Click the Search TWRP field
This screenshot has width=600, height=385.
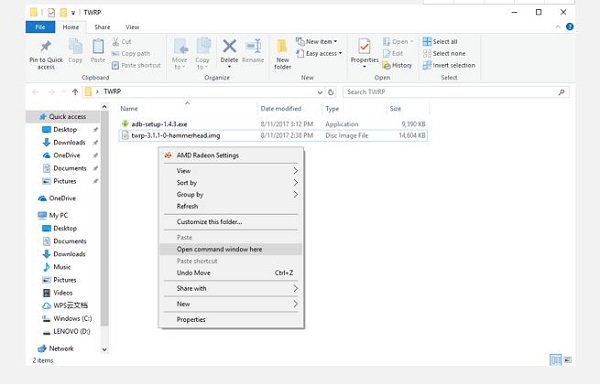tap(456, 92)
